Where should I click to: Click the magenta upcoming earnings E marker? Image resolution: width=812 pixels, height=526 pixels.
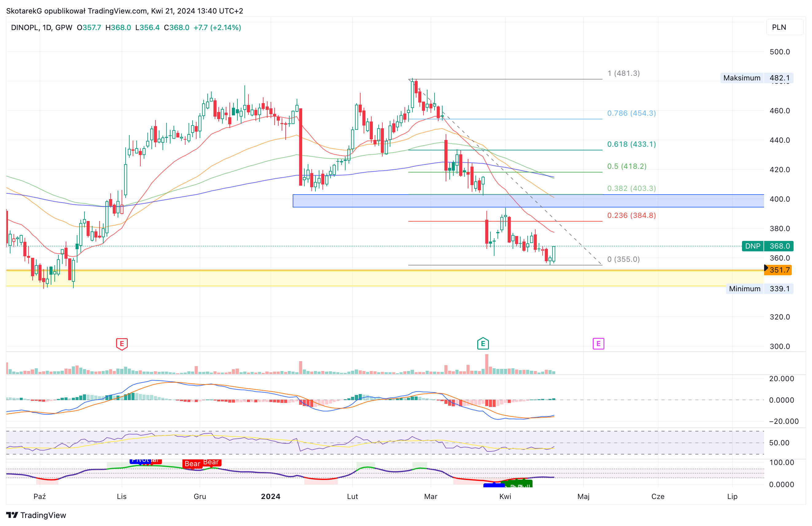click(598, 344)
